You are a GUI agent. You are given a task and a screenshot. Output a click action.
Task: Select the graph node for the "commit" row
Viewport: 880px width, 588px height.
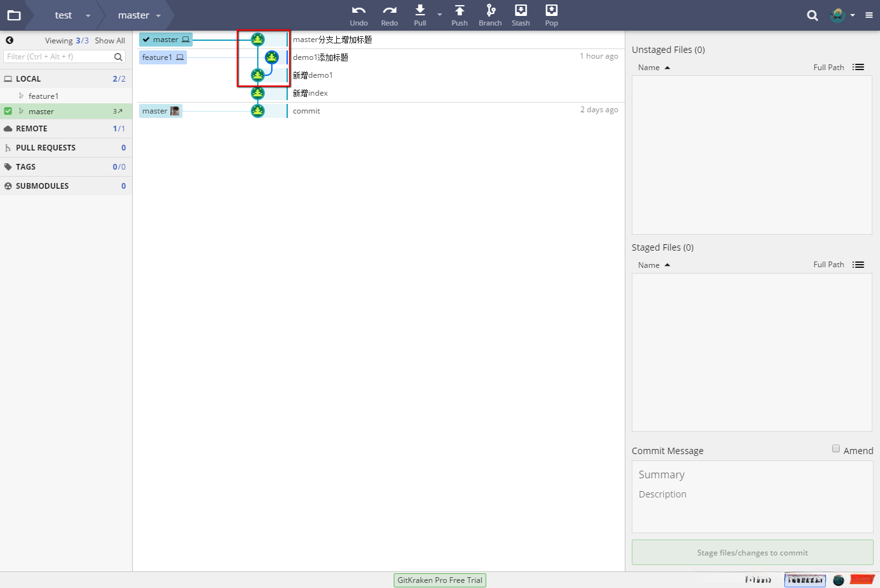[x=258, y=111]
